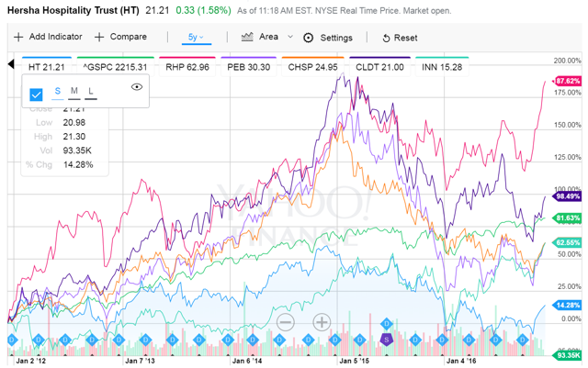Screen dimensions: 588x368
Task: Click the Add Indicator button
Action: tap(48, 37)
